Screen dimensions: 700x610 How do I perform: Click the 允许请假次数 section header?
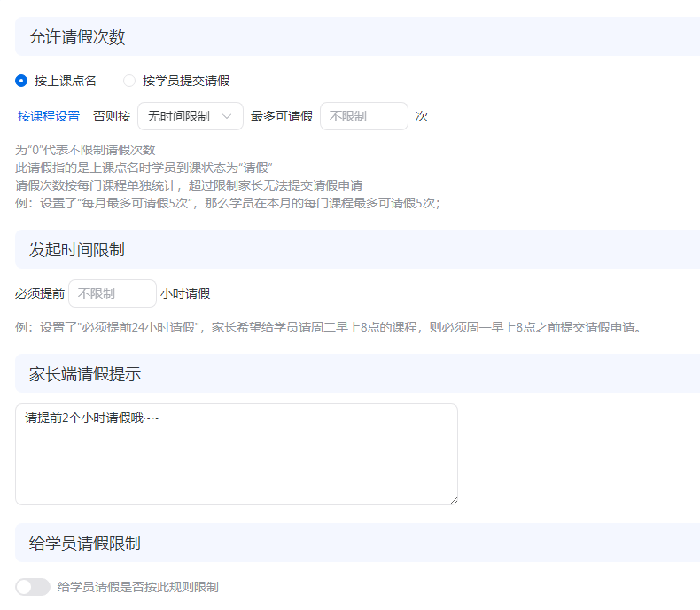pyautogui.click(x=77, y=36)
